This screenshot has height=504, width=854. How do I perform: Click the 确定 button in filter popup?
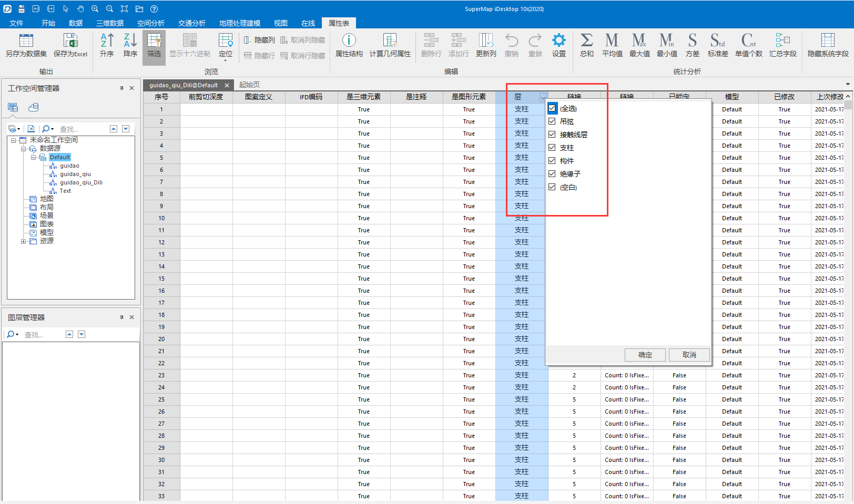[x=645, y=355]
